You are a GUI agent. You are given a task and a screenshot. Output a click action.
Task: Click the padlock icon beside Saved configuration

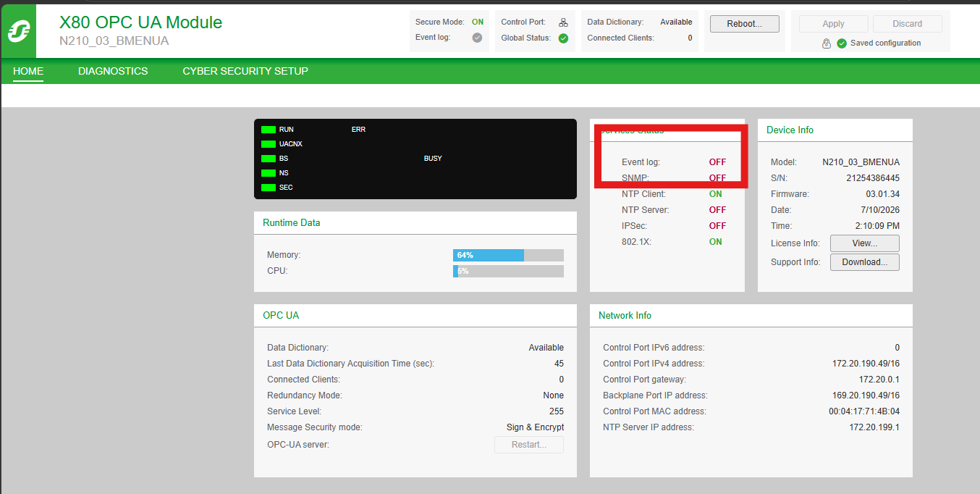pos(827,43)
